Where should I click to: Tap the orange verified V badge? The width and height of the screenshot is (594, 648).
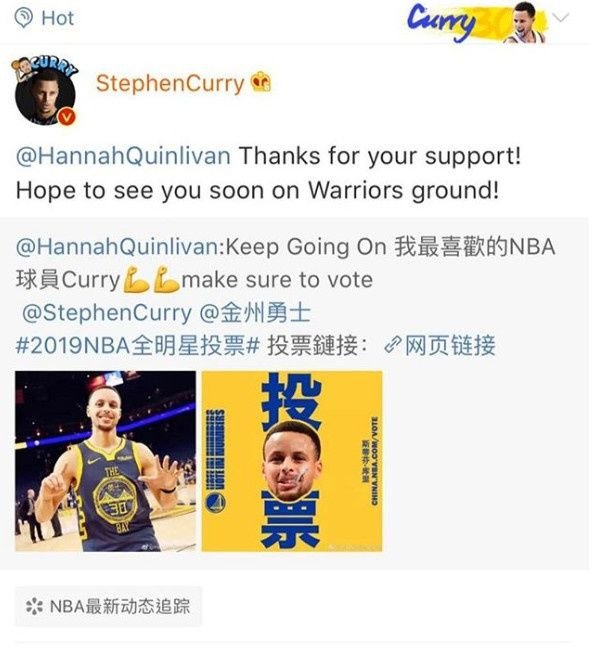[x=66, y=117]
